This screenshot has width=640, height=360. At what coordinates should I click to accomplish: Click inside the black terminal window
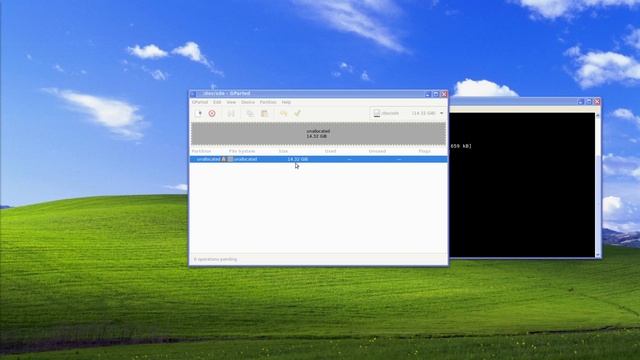(x=522, y=185)
